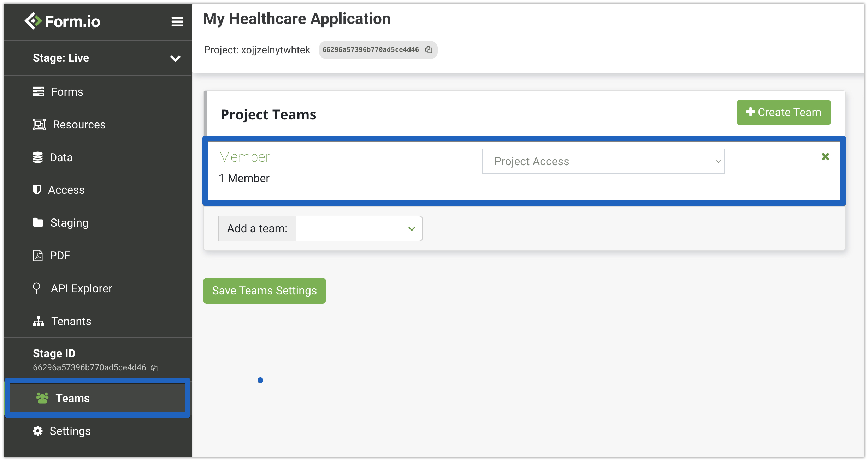
Task: Select Tenants in sidebar
Action: pos(71,321)
